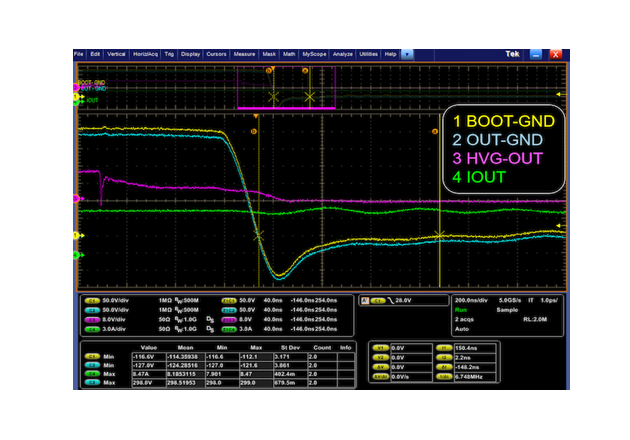Click the -148.2ns delta time field
630x440 pixels.
(475, 367)
